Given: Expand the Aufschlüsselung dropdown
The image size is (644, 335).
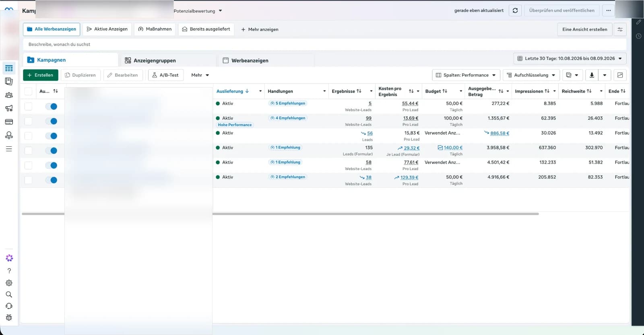Looking at the screenshot, I should coord(531,75).
